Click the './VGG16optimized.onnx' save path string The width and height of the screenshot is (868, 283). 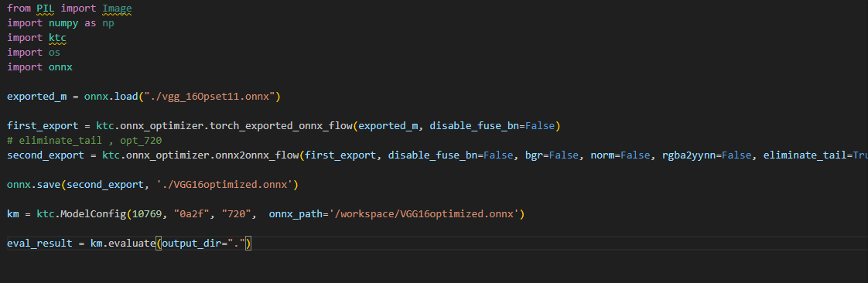(x=225, y=185)
